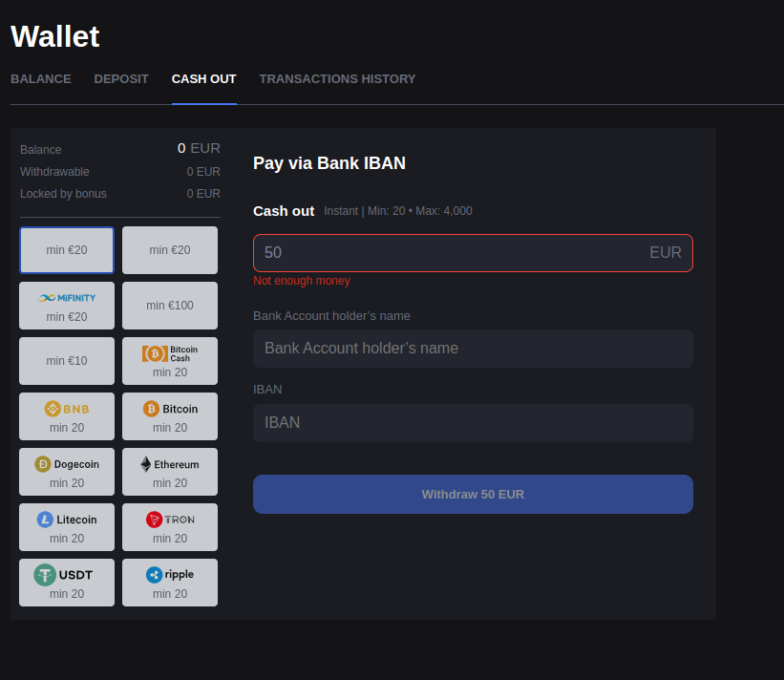The image size is (784, 680).
Task: Select the MiFinity payment method
Action: (67, 306)
